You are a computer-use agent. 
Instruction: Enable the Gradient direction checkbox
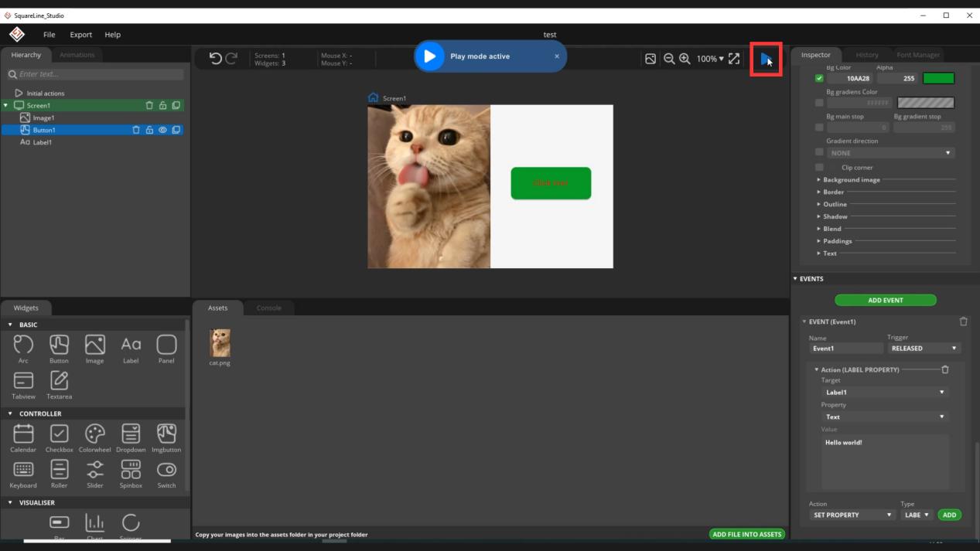tap(819, 152)
